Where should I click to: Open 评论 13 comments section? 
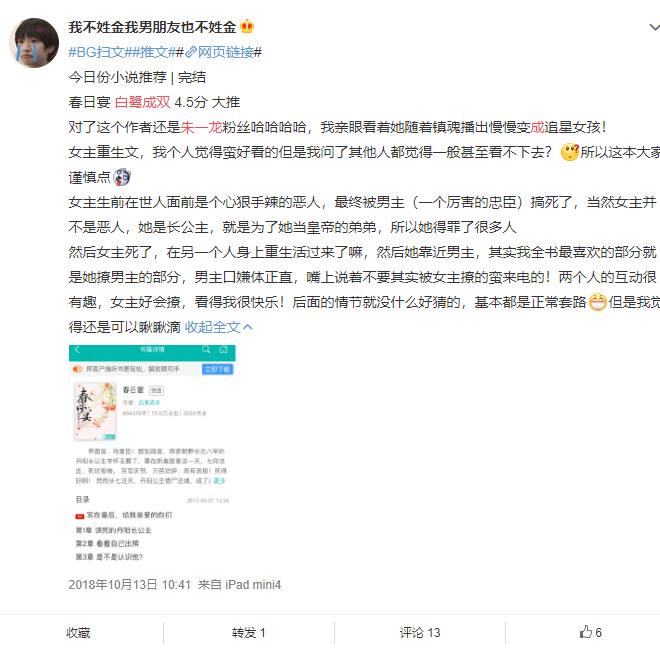click(x=420, y=632)
